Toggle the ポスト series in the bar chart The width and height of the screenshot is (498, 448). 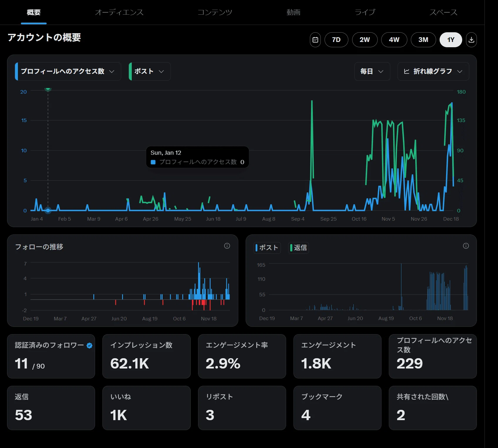point(267,248)
